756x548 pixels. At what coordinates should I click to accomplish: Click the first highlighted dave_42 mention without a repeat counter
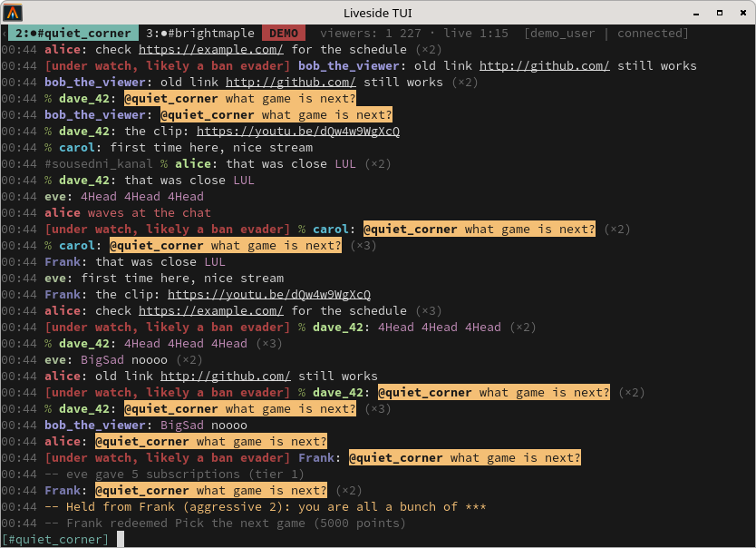point(240,98)
